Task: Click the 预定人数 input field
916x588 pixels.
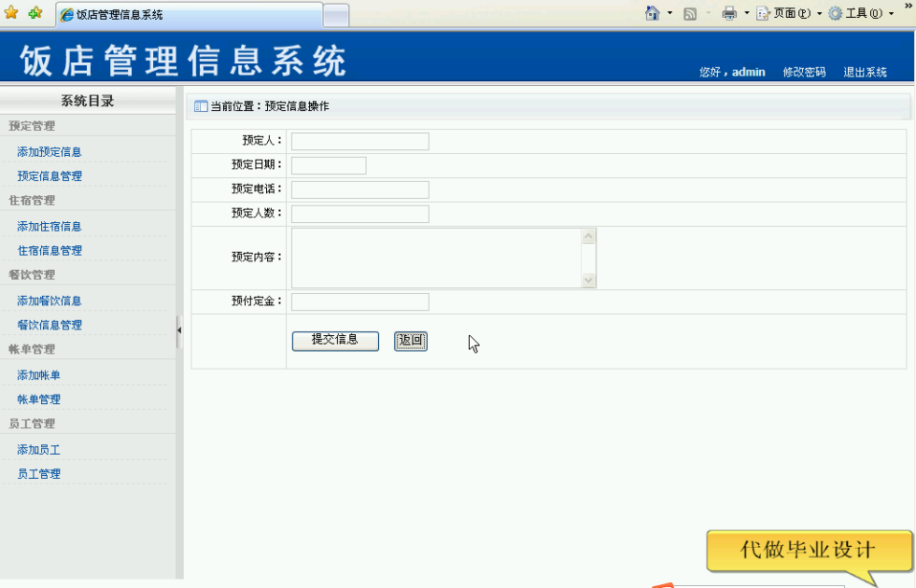Action: (359, 214)
